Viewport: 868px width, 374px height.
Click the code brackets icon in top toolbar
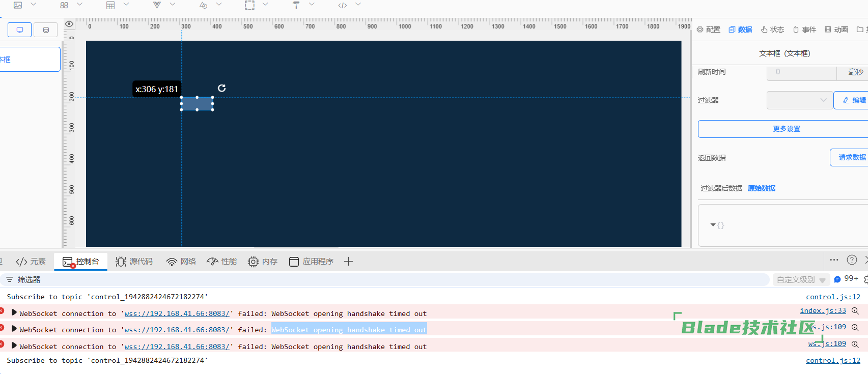click(343, 5)
